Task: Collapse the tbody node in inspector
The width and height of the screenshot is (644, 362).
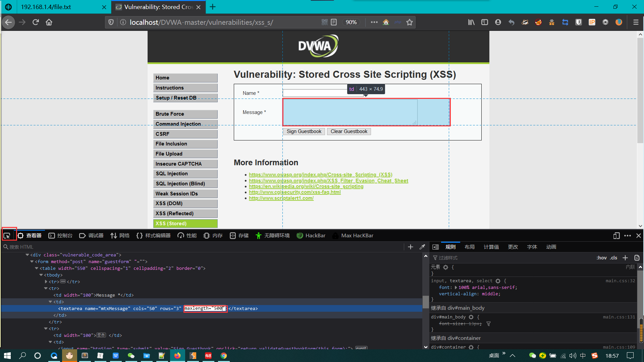Action: click(x=41, y=275)
